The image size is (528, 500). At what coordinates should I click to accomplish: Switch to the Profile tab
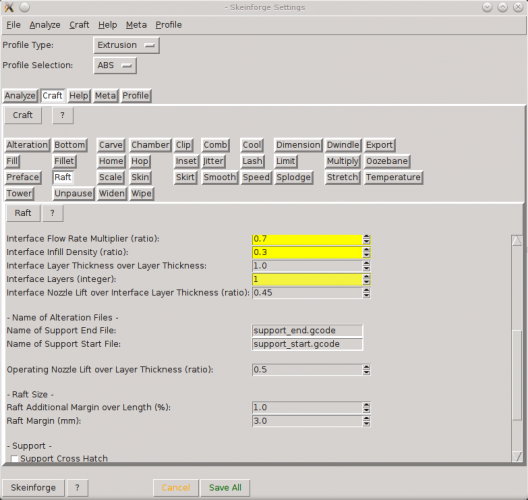136,96
